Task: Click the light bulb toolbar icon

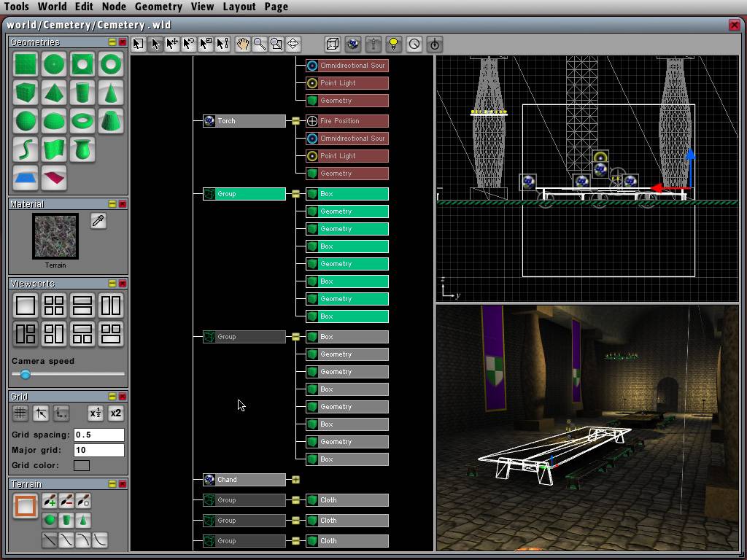Action: click(x=394, y=44)
